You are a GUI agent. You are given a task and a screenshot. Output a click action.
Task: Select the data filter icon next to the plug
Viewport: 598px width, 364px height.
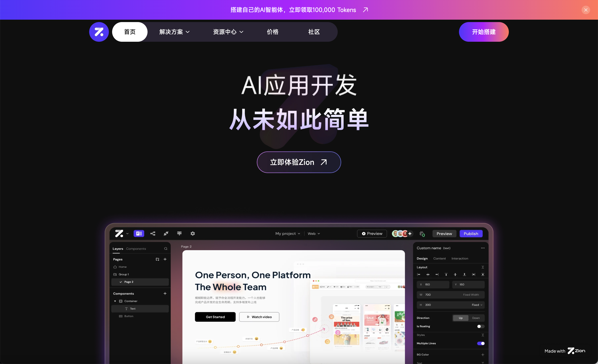point(179,233)
